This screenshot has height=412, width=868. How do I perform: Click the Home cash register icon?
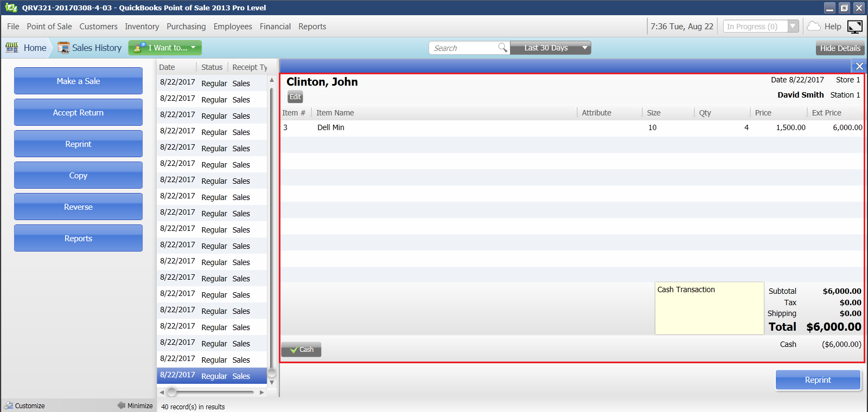12,48
